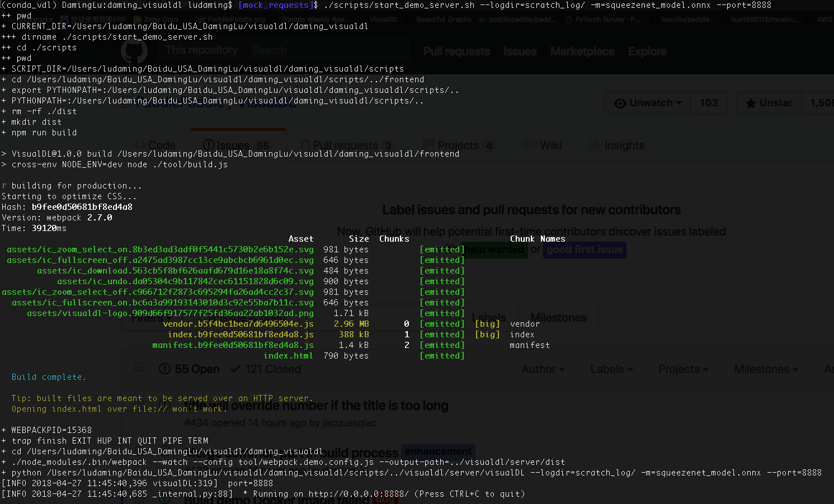Image resolution: width=834 pixels, height=504 pixels.
Task: Switch to the Insights tab
Action: (x=616, y=145)
